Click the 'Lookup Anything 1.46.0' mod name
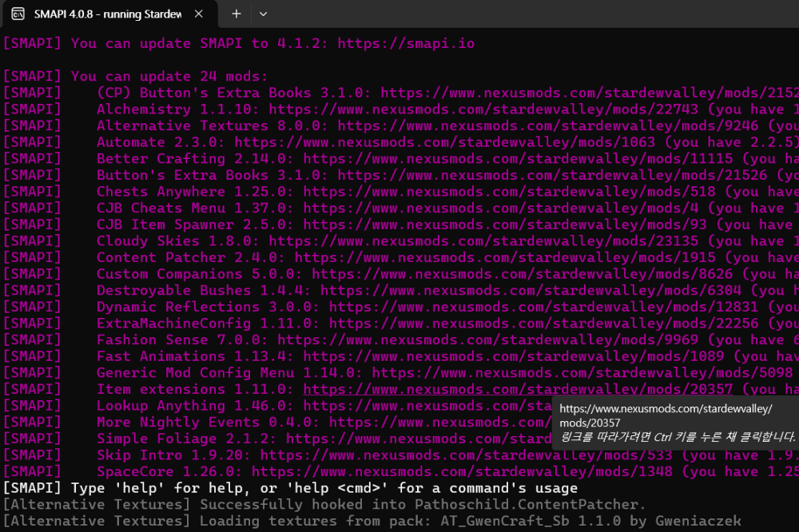This screenshot has height=532, width=799. click(195, 406)
